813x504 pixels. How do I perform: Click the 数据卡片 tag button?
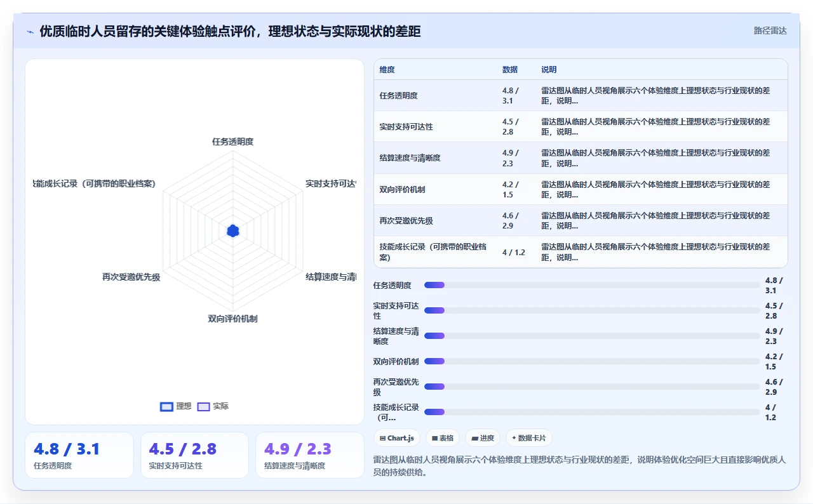(529, 438)
